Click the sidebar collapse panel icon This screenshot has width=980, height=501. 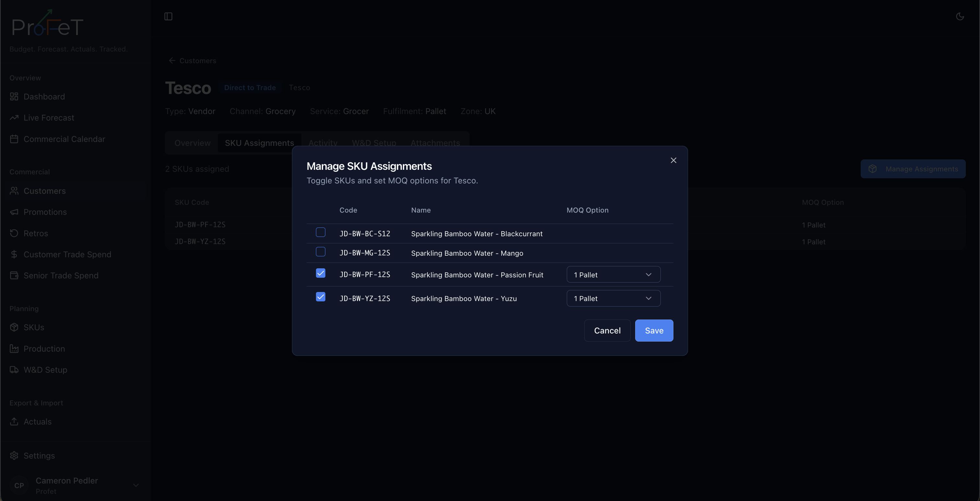click(x=168, y=16)
